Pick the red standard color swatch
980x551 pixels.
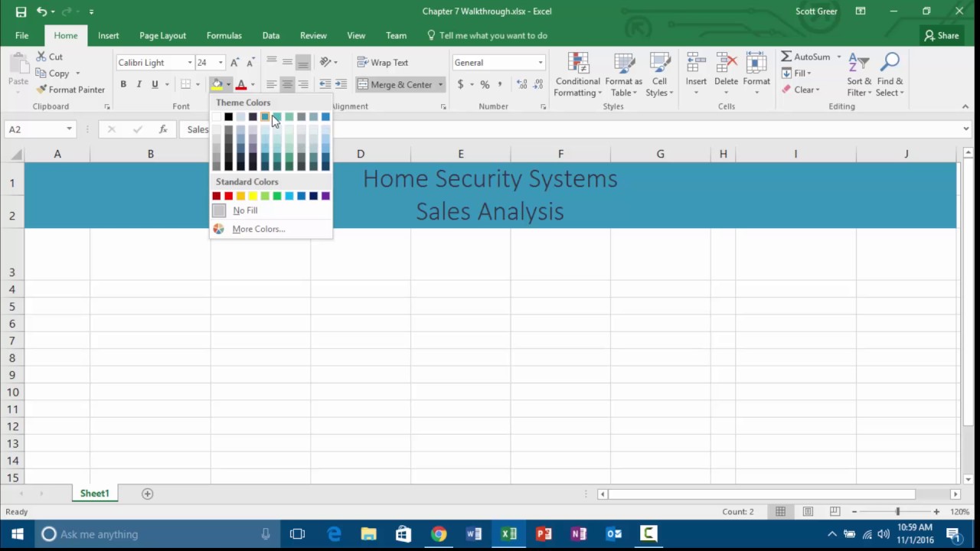tap(228, 196)
